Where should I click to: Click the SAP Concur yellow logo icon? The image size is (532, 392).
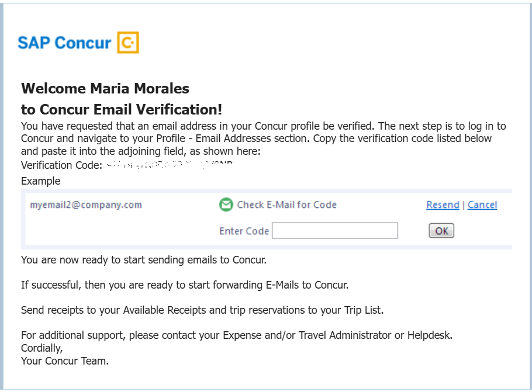(x=128, y=43)
